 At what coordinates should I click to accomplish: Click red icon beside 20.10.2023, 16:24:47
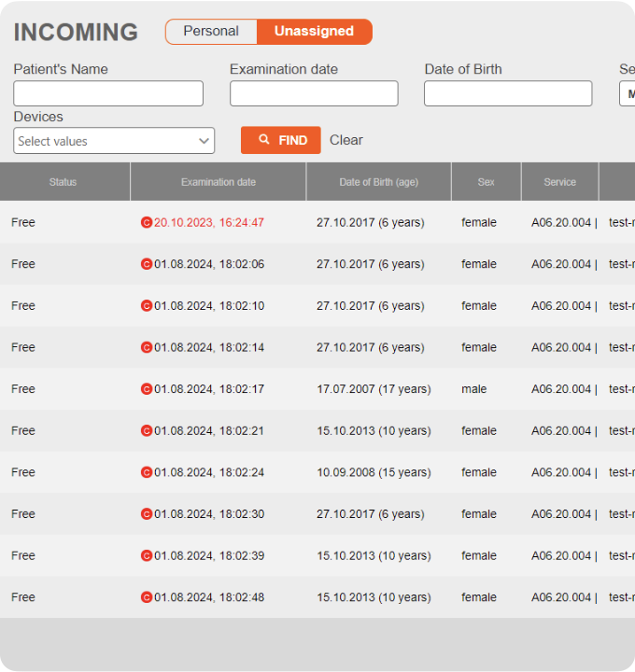pos(146,223)
